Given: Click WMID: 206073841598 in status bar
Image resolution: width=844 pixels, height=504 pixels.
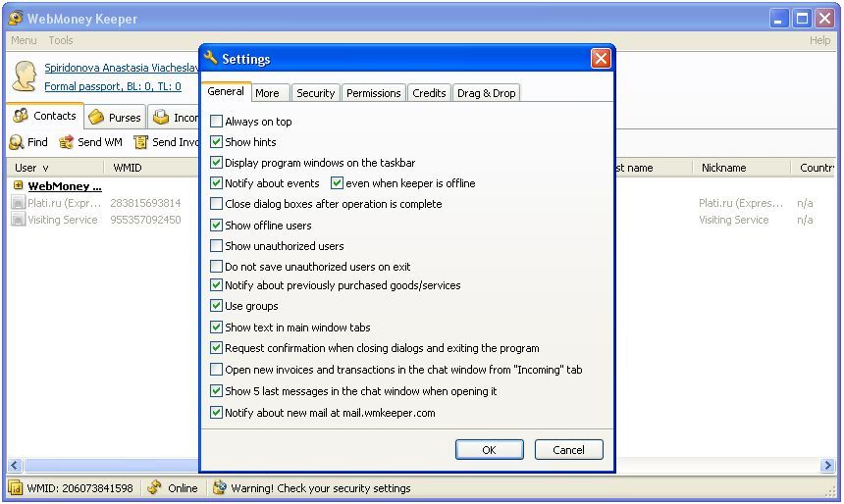Looking at the screenshot, I should coord(79,488).
